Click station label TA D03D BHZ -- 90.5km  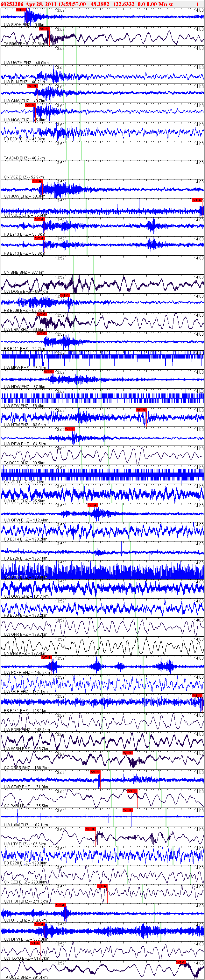pyautogui.click(x=25, y=463)
